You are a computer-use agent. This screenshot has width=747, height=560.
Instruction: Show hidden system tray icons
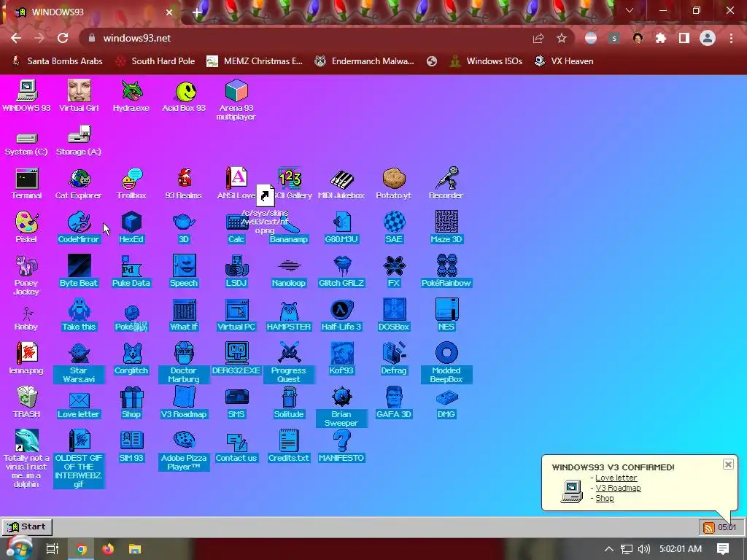pyautogui.click(x=609, y=549)
